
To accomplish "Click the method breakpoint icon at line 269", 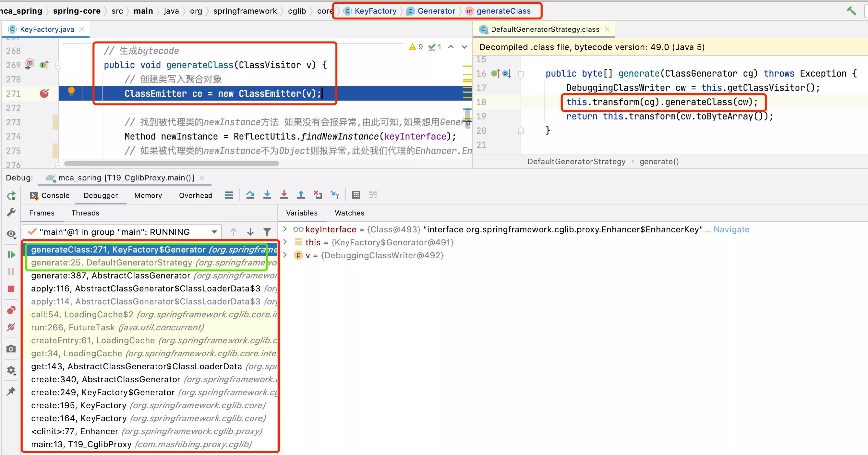I will coord(30,64).
